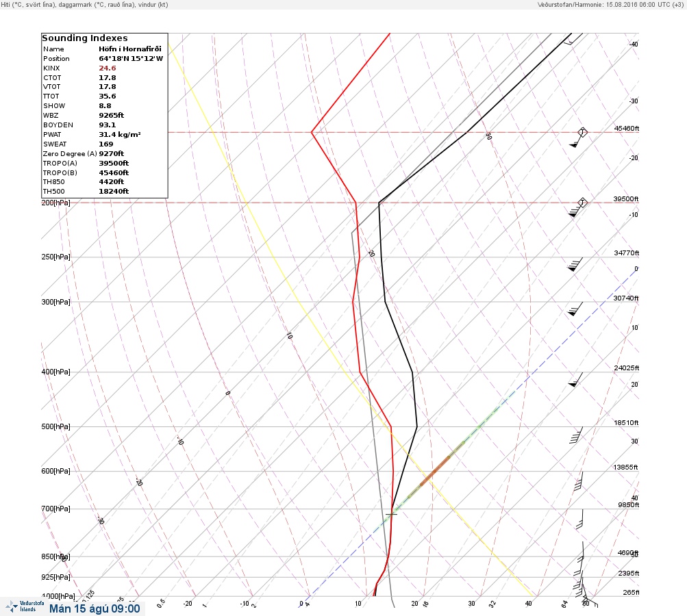This screenshot has height=616, width=687.
Task: Click the wind barb at 400 hPa level
Action: pyautogui.click(x=575, y=380)
